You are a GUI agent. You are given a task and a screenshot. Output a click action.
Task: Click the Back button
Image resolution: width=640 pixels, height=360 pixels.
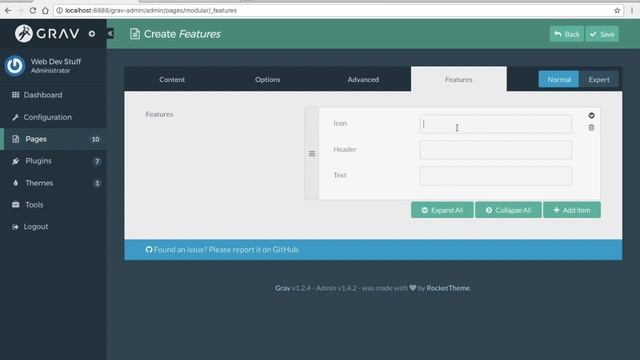pos(567,34)
